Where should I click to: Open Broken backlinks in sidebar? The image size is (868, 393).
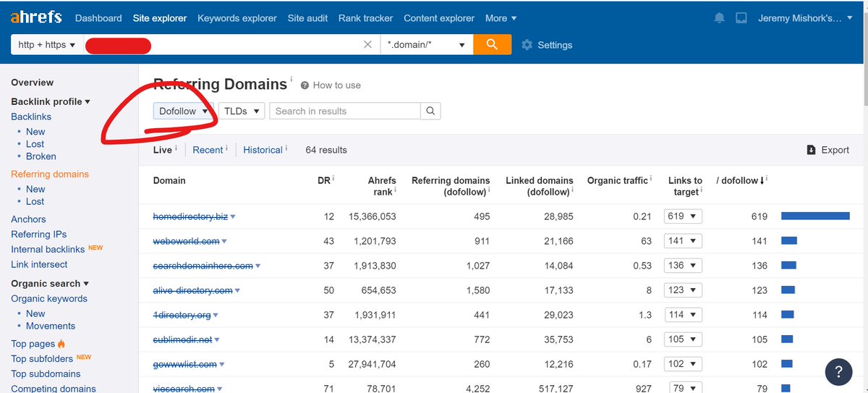[41, 156]
